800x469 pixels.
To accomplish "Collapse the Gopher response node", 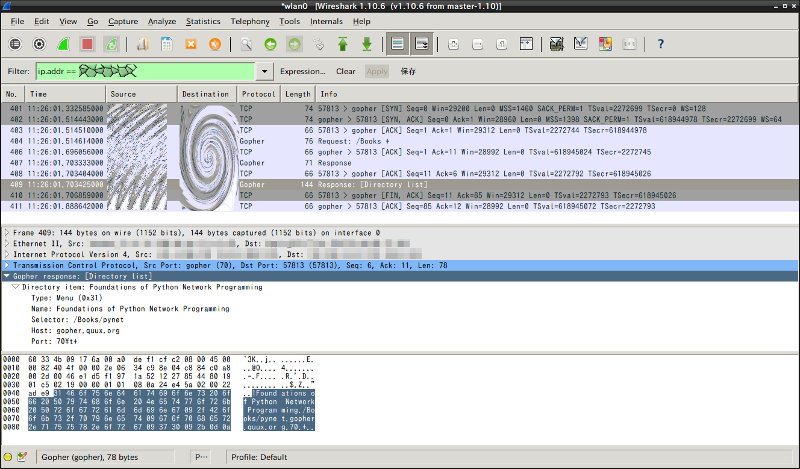I will coord(7,276).
